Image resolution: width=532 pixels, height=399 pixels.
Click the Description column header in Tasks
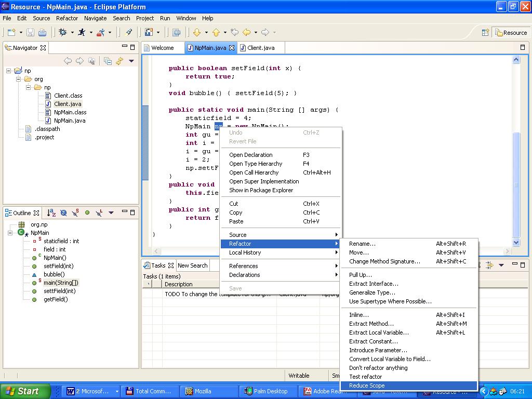[x=191, y=284]
